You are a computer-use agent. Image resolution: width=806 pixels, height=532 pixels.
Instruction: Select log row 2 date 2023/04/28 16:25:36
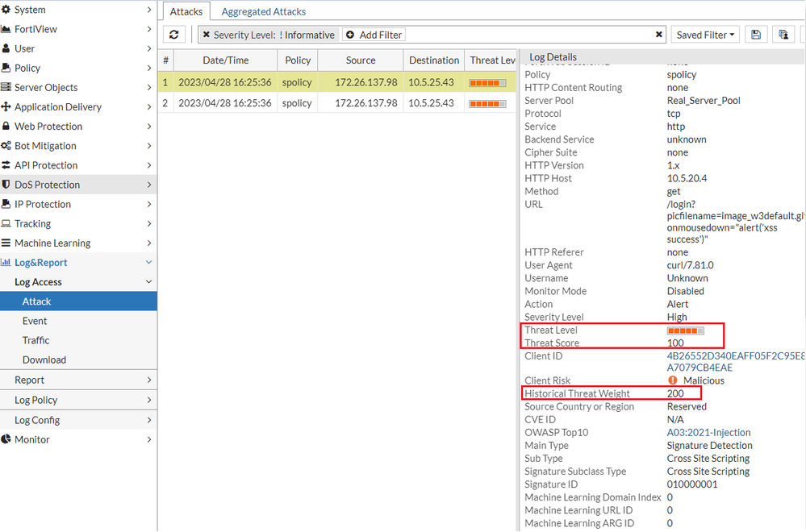(x=224, y=102)
